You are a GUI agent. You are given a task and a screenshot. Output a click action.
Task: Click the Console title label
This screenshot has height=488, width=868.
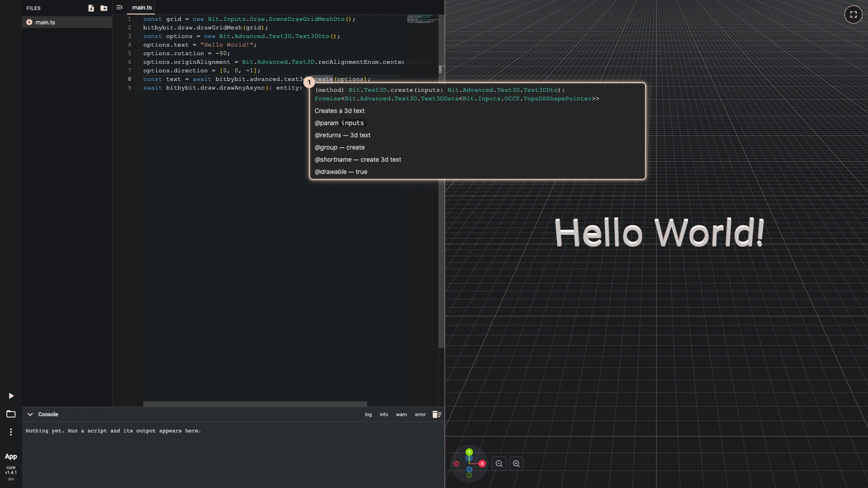[48, 414]
